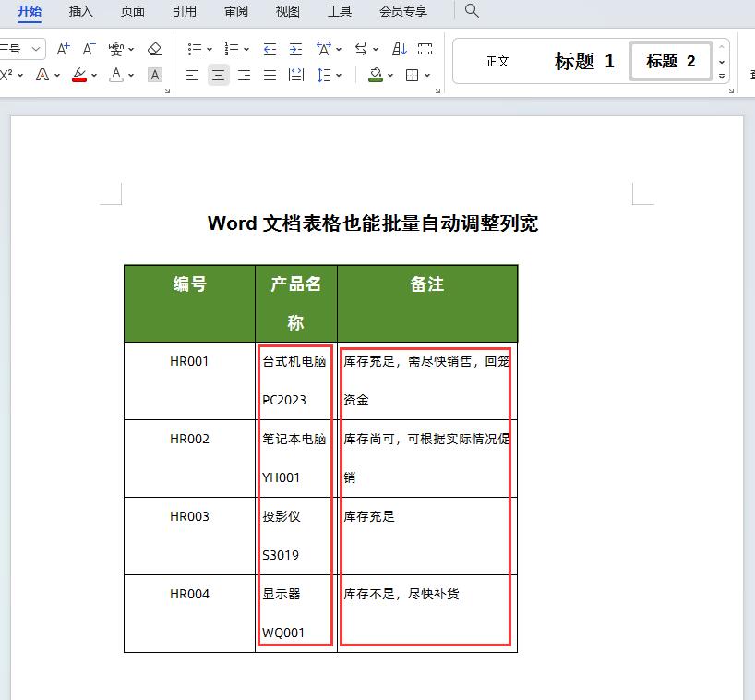Show or hide paragraph marks icon
The height and width of the screenshot is (700, 755).
[x=425, y=49]
